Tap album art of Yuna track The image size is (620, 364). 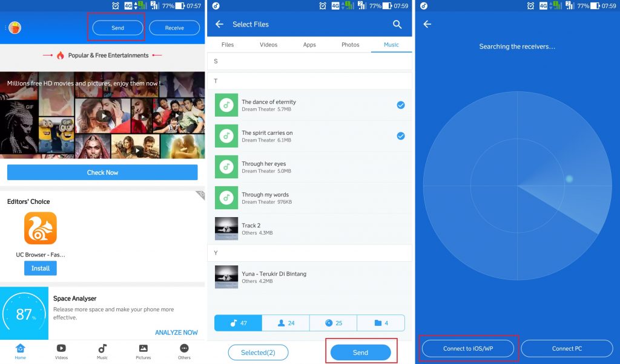[x=226, y=277]
